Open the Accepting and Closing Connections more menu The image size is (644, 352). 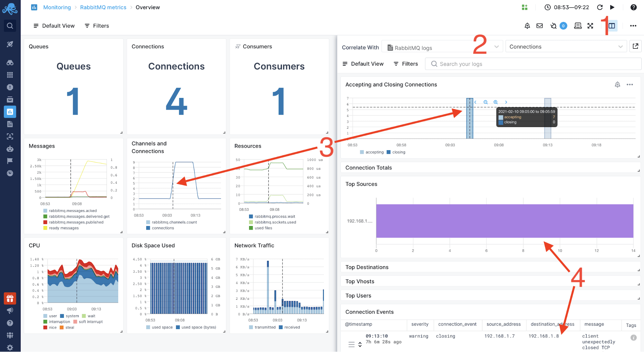630,84
